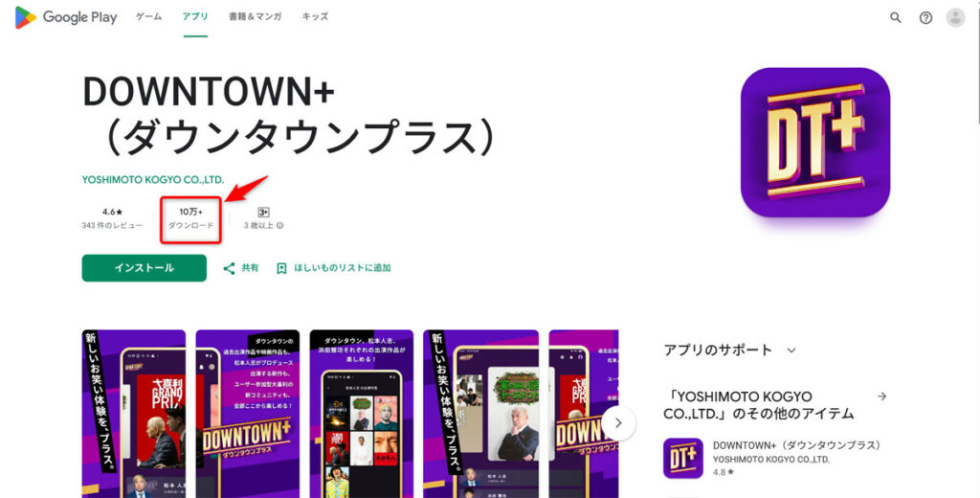Open the search magnifier icon

[x=896, y=17]
